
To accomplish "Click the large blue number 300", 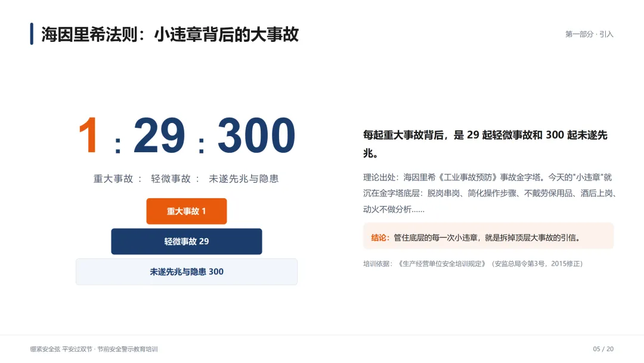I will coord(256,136).
